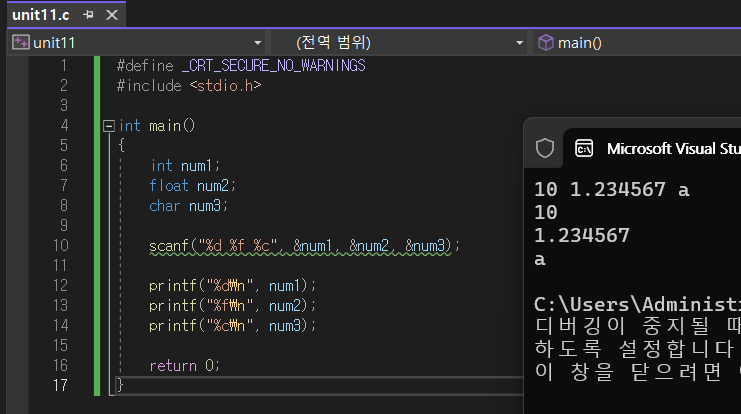Pin the unit11.c editor tab
Screen dimensions: 741x414
click(88, 15)
